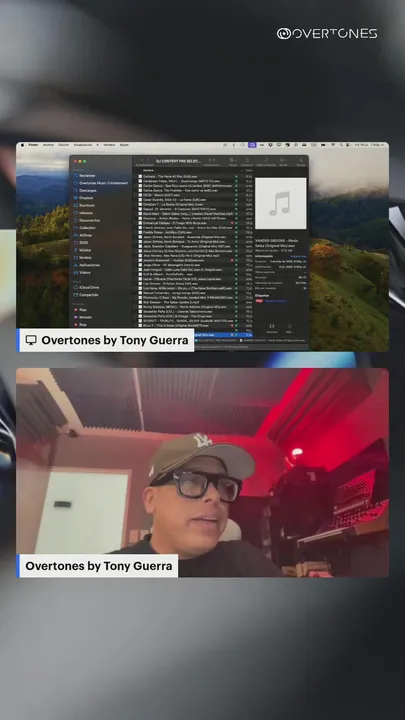
Task: Click the music note preview thumbnail
Action: tap(281, 203)
